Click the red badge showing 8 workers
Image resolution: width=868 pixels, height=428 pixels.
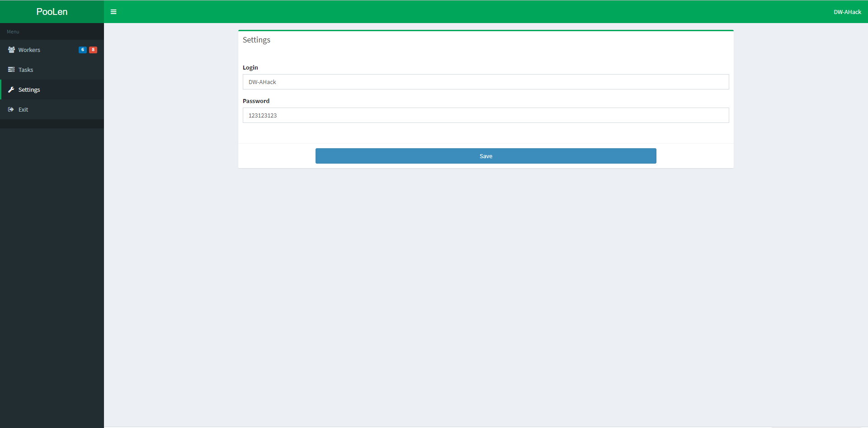point(93,50)
